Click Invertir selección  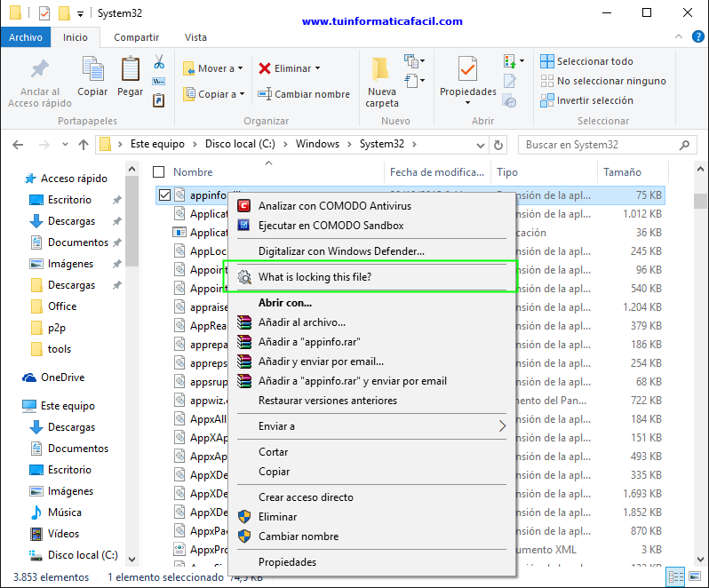pos(586,100)
